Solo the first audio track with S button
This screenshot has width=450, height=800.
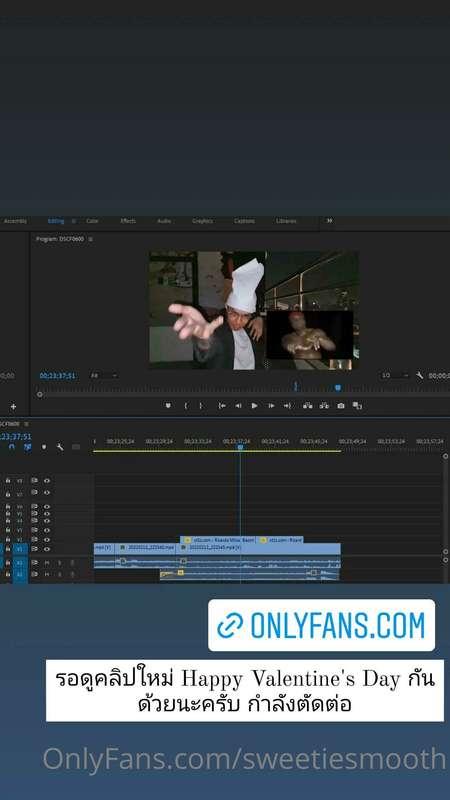59,563
